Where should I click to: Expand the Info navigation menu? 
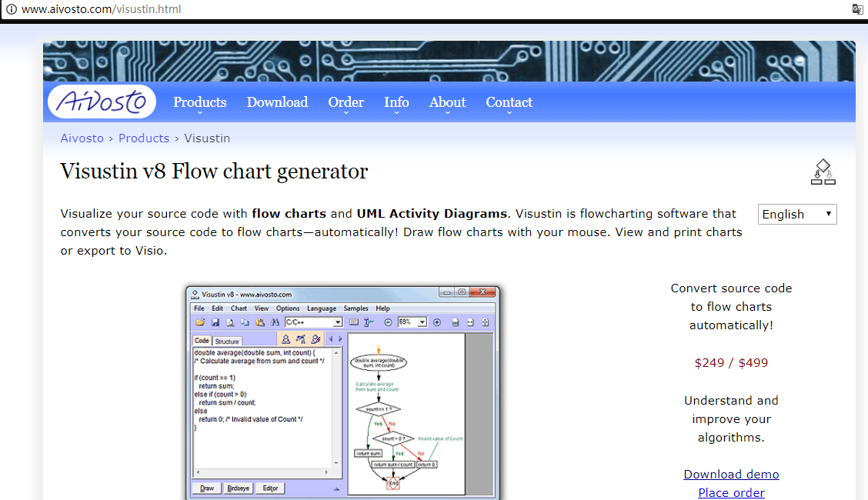coord(396,103)
